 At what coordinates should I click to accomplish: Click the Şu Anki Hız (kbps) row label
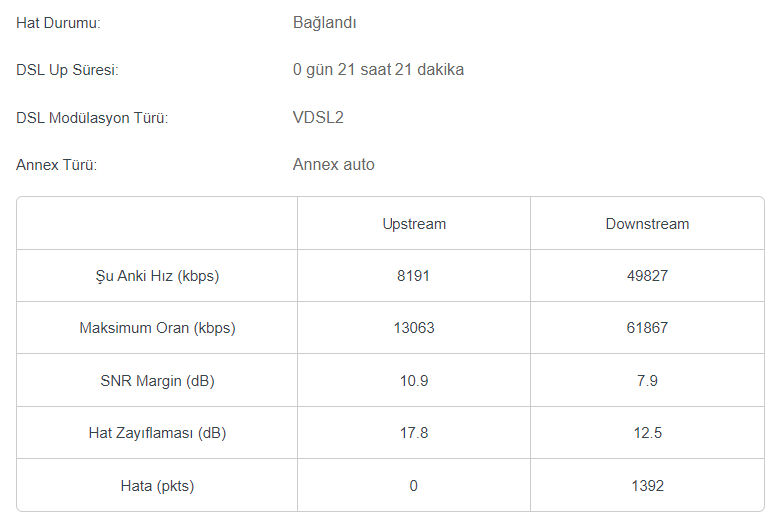pyautogui.click(x=157, y=276)
